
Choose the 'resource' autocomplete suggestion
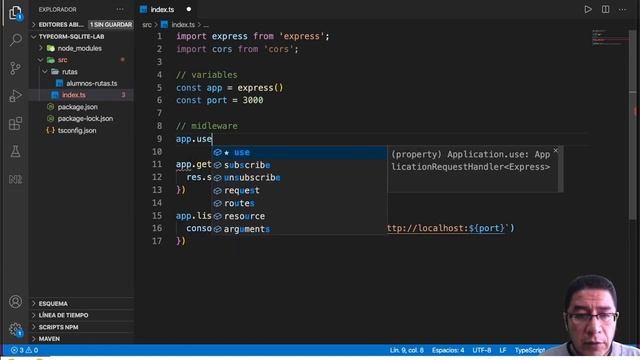299,216
